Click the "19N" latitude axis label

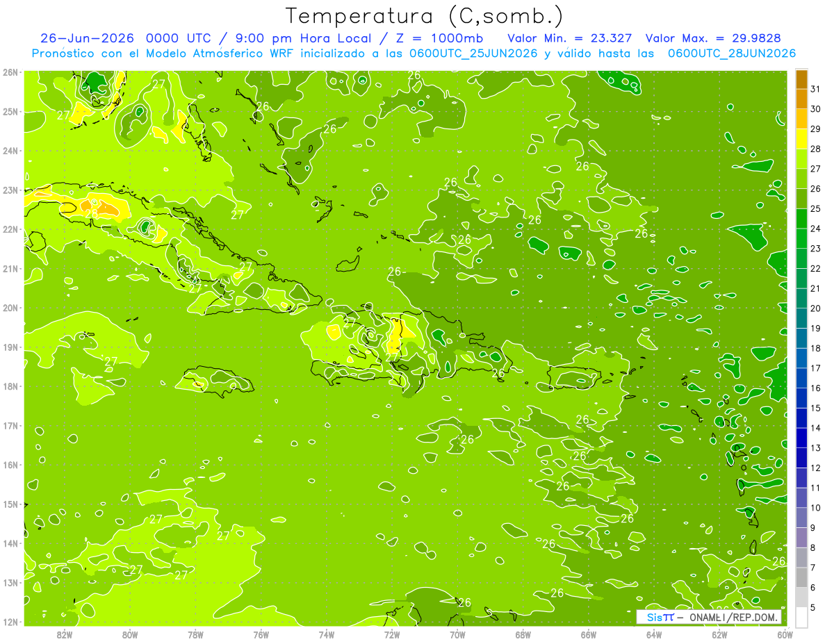(10, 347)
